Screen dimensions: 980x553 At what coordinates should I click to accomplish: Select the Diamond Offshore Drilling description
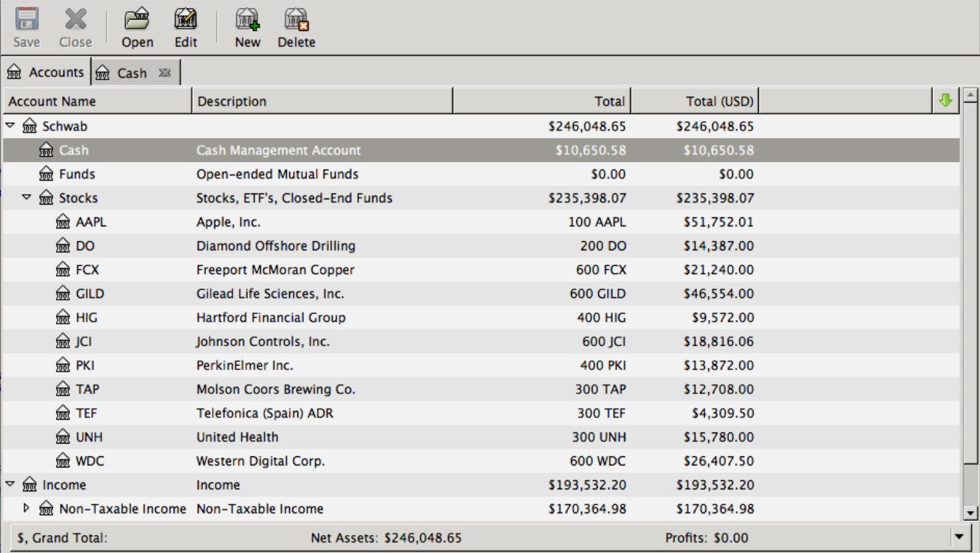[x=276, y=246]
